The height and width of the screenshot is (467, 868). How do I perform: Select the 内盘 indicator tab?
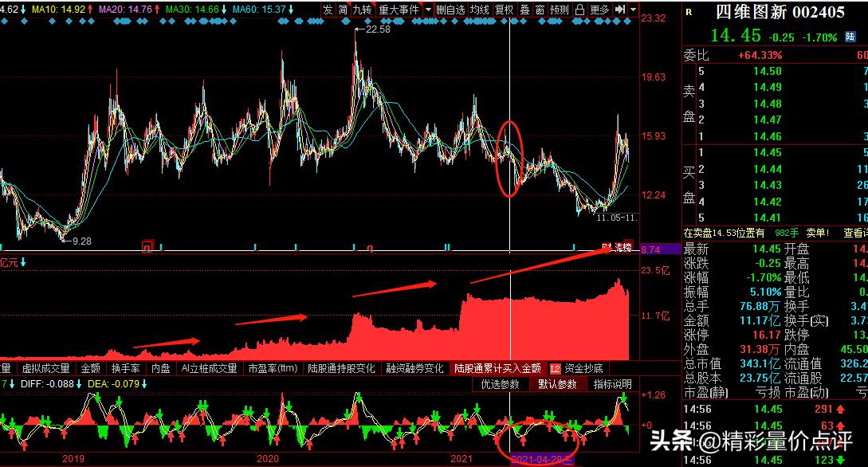[x=160, y=368]
